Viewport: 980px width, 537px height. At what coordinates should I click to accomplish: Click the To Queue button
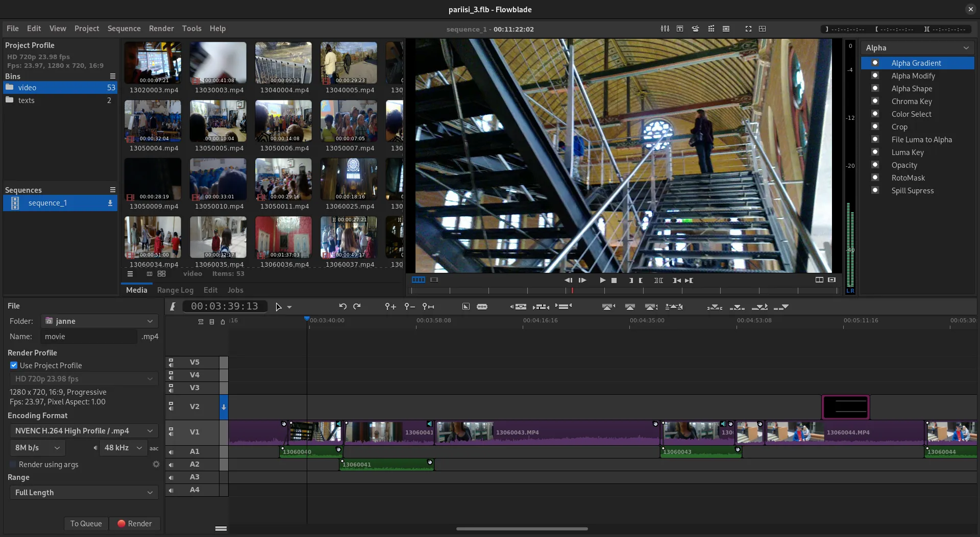point(86,523)
